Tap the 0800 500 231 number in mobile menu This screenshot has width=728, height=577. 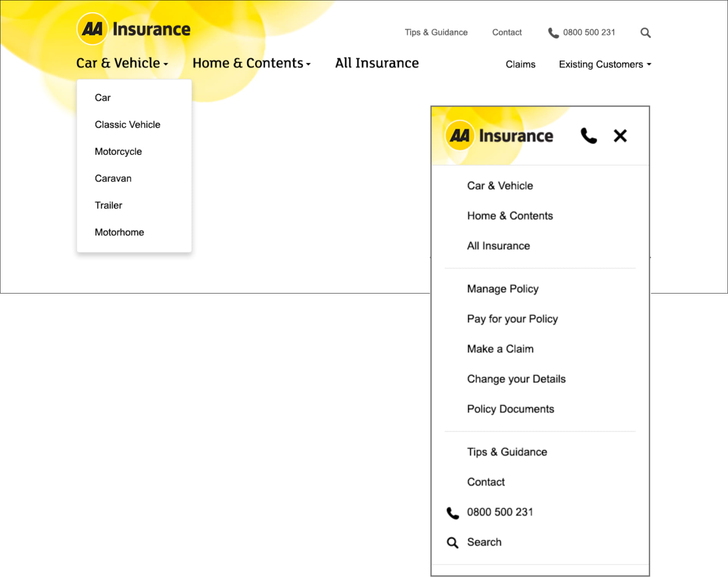pos(500,512)
